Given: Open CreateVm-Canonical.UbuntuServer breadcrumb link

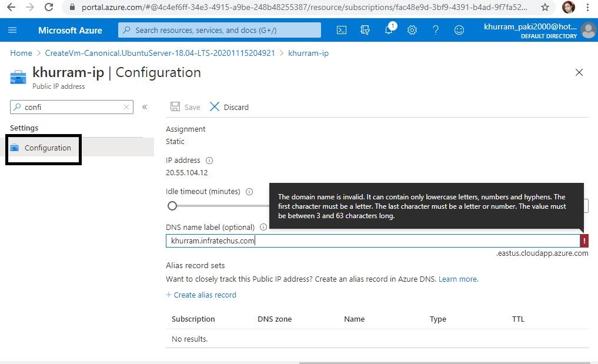Looking at the screenshot, I should (160, 53).
